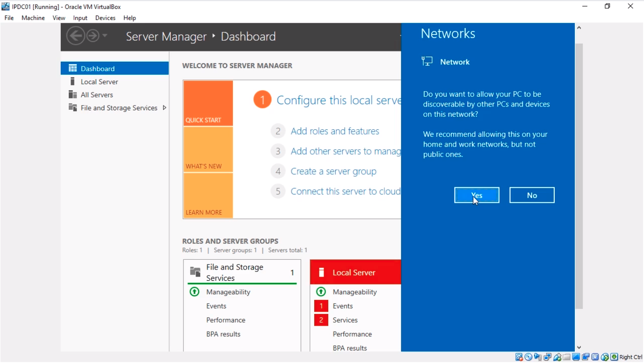This screenshot has height=363, width=644.
Task: Click Create a server group link
Action: [333, 171]
